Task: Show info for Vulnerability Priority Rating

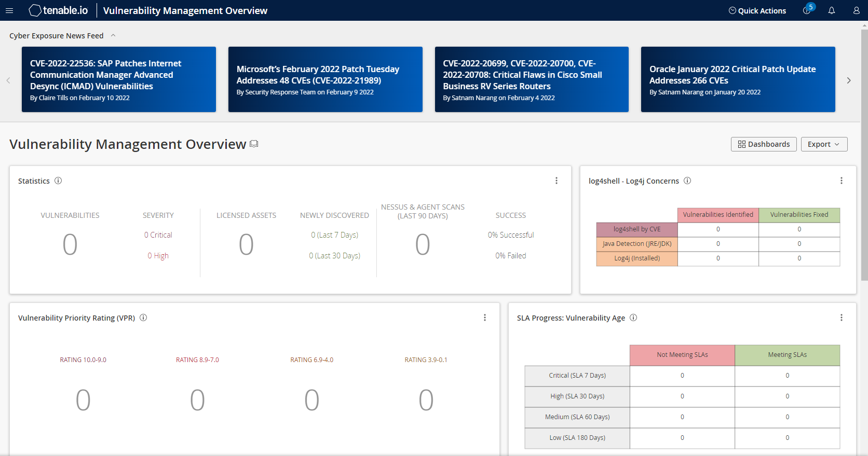Action: click(x=143, y=317)
